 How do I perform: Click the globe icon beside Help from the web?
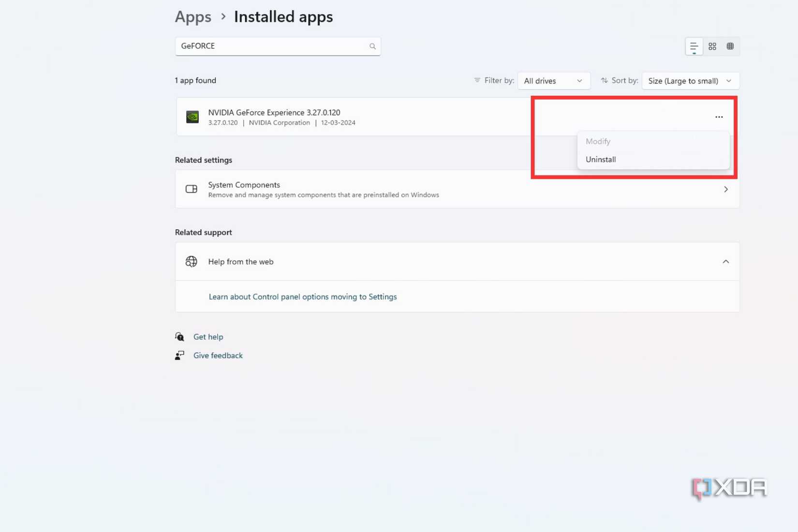pos(192,261)
